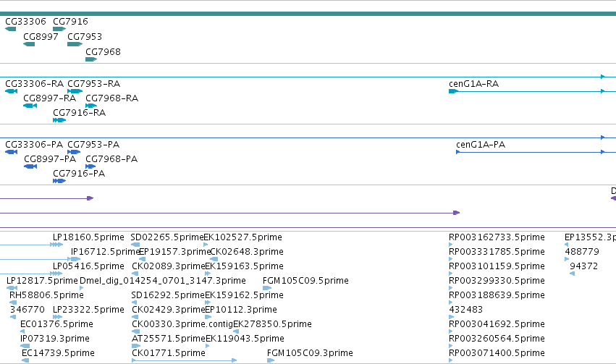Select EST SD02265.5prime
The image size is (616, 364).
(167, 237)
